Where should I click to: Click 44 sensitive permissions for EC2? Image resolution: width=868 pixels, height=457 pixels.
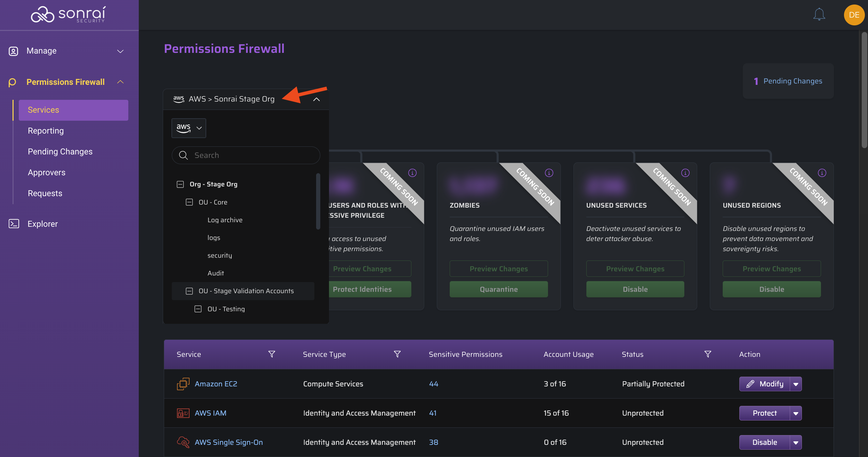434,384
